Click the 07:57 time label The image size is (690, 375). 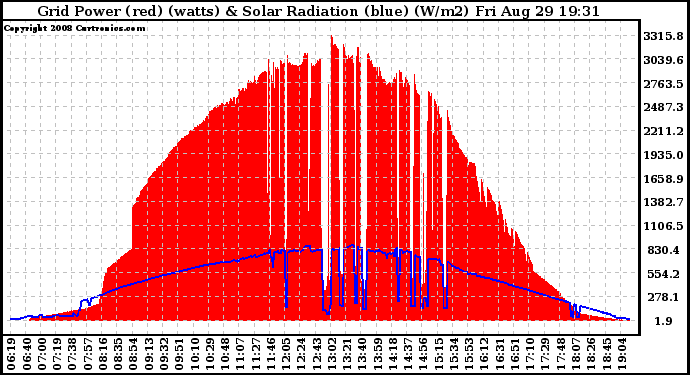click(88, 354)
